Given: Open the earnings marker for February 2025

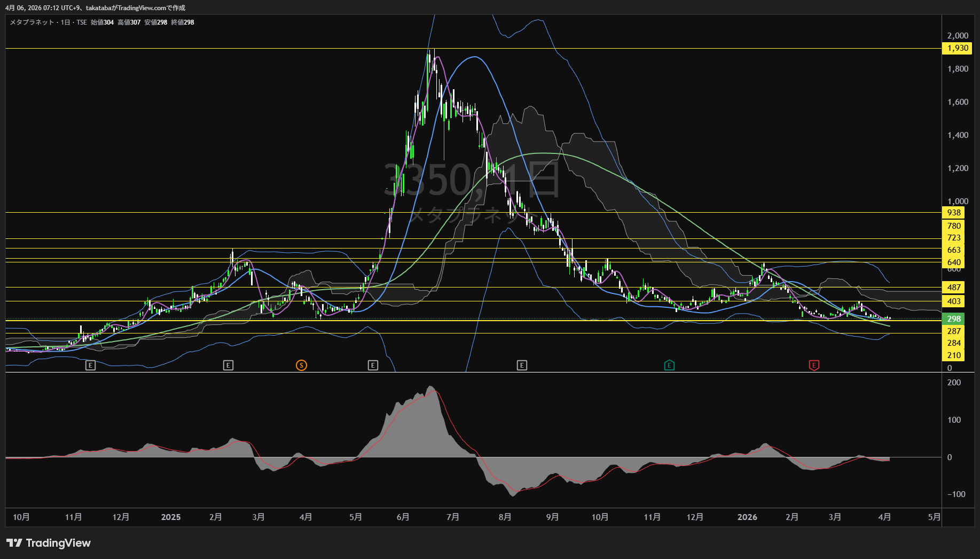Looking at the screenshot, I should [x=228, y=366].
